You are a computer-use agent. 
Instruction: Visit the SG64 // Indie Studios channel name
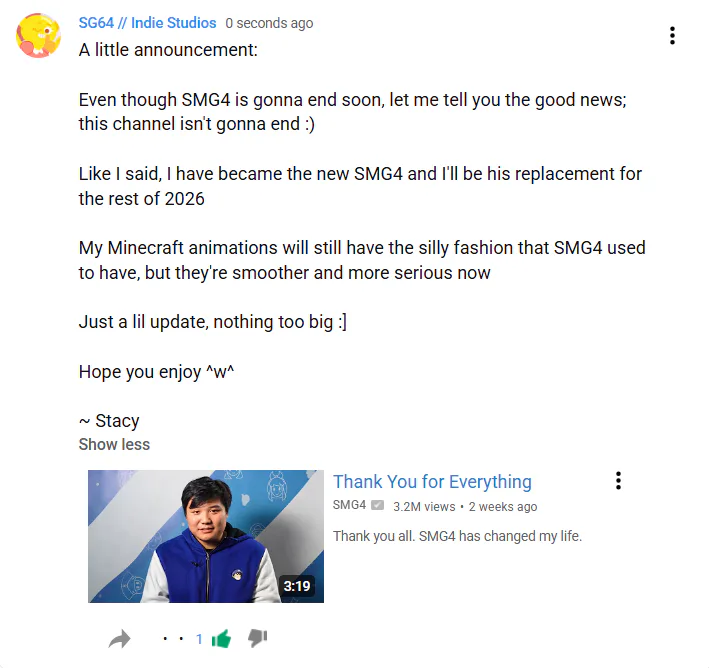coord(147,23)
